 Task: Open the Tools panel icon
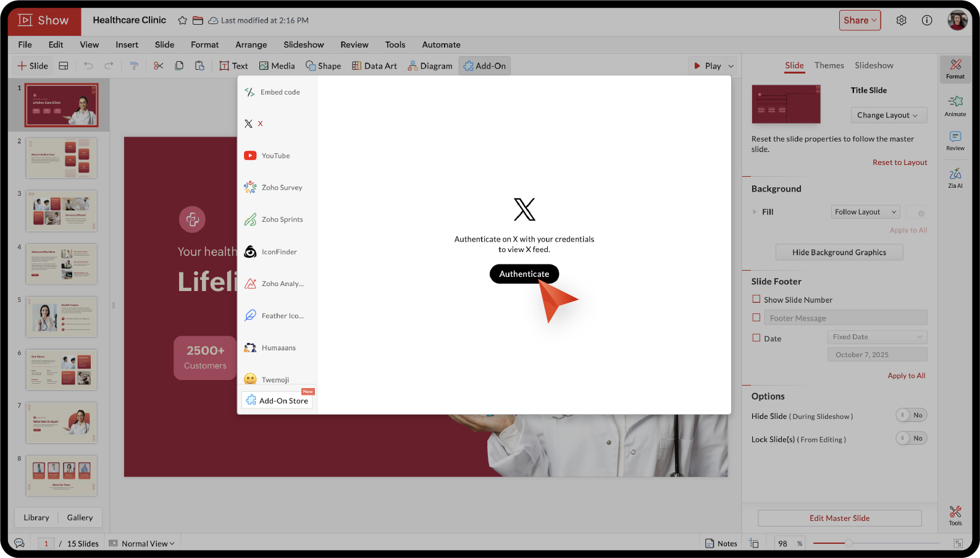(955, 515)
